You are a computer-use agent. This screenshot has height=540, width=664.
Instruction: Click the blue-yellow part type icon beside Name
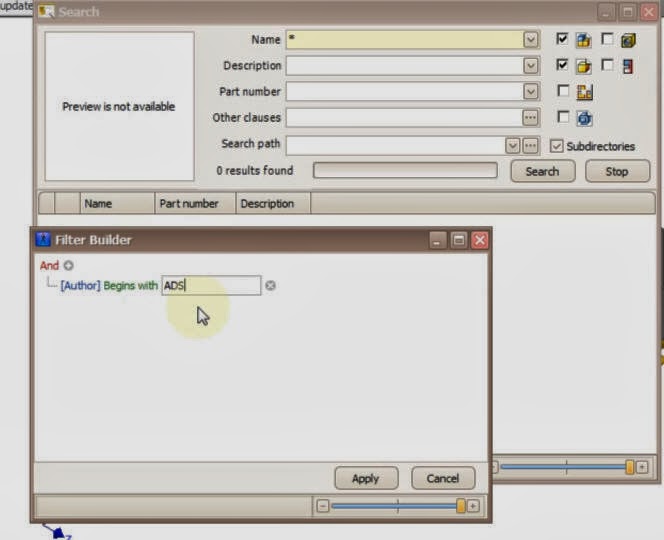584,40
